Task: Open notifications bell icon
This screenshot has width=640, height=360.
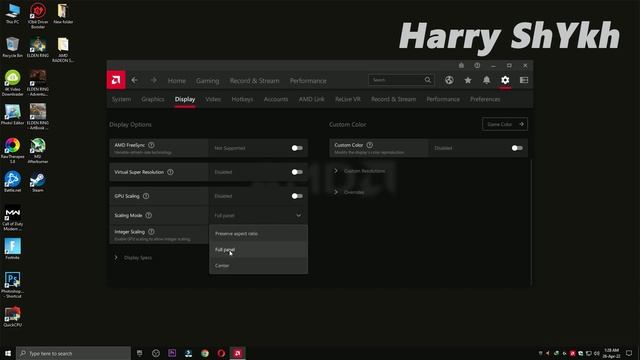Action: pyautogui.click(x=487, y=80)
